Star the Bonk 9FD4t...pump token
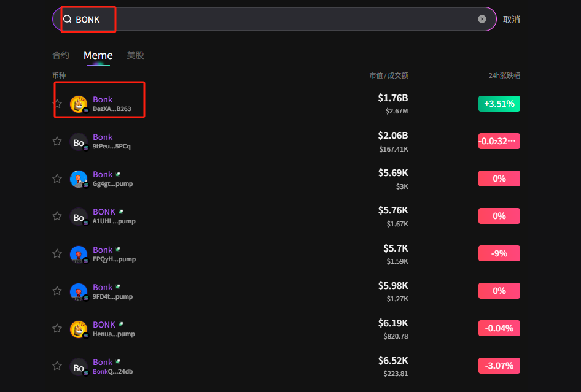581x392 pixels. click(57, 291)
